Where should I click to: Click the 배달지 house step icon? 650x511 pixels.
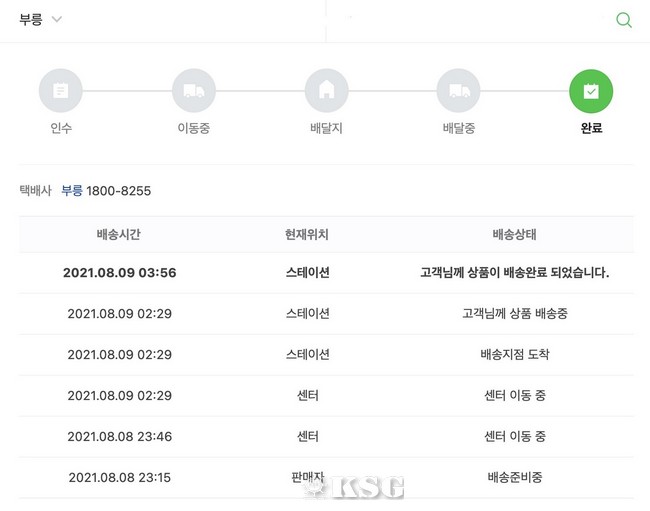coord(326,91)
